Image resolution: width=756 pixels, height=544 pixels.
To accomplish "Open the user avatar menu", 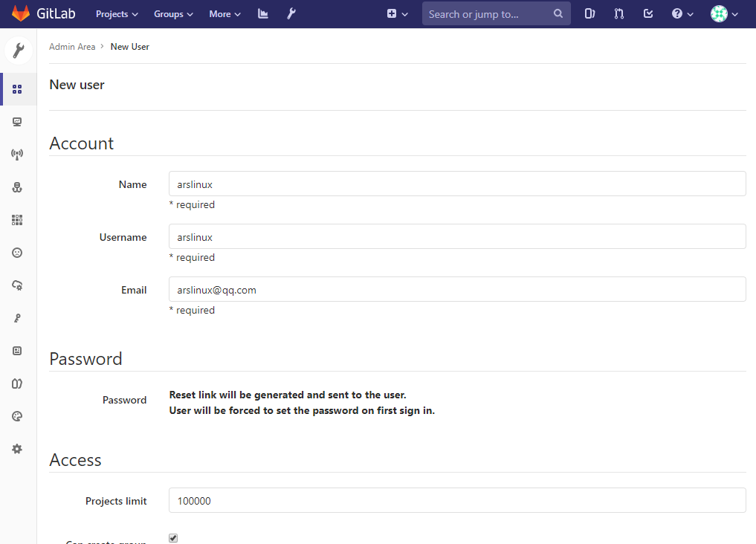I will [724, 14].
